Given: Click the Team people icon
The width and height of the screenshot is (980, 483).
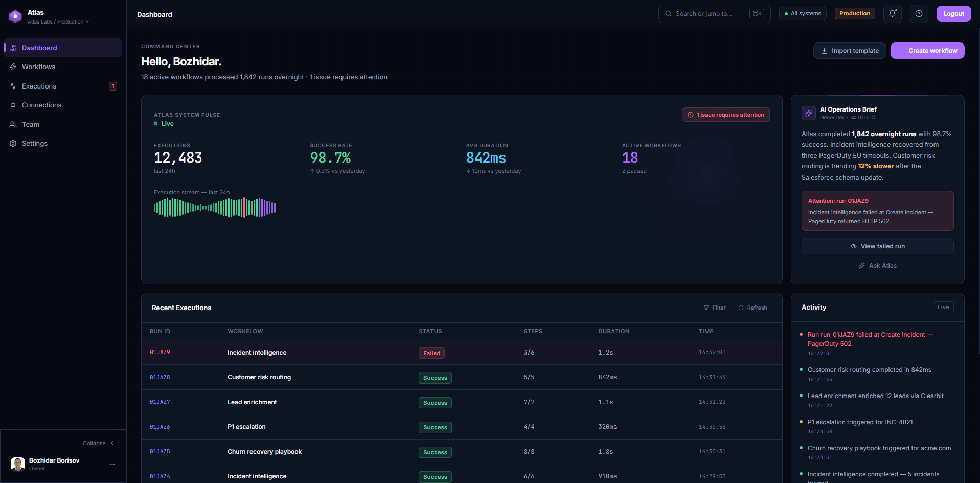Looking at the screenshot, I should pos(13,124).
